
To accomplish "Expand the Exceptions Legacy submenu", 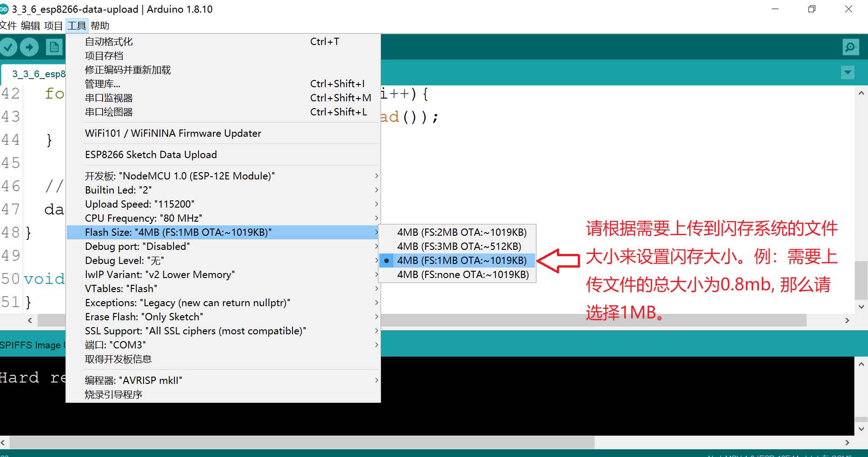I will coord(223,303).
